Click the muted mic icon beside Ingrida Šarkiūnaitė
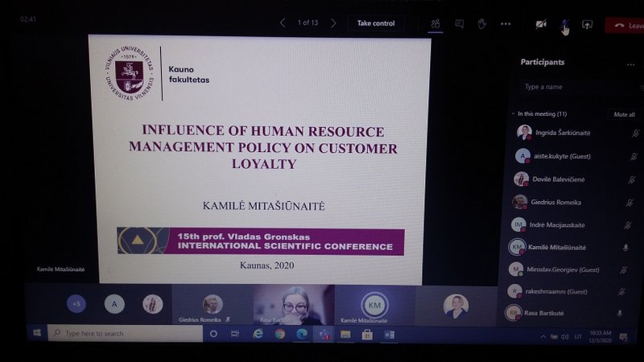 pos(635,133)
